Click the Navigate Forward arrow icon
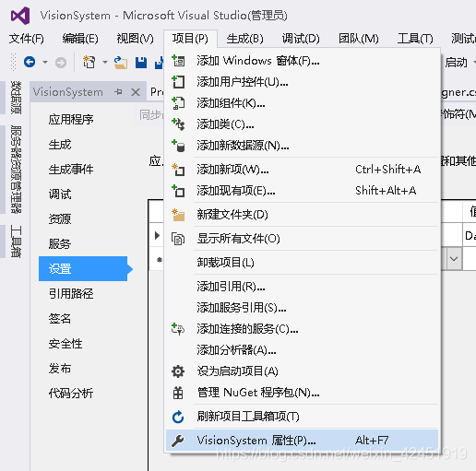This screenshot has height=471, width=476. [x=61, y=63]
